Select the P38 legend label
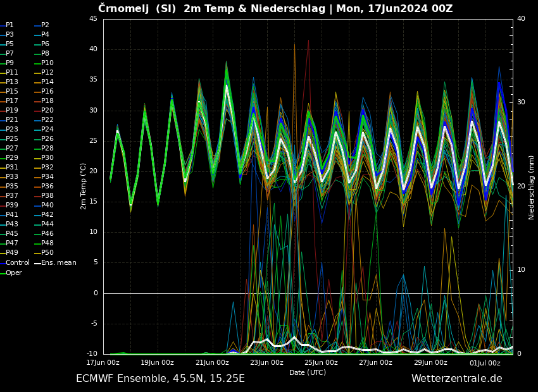This screenshot has height=392, width=538. [x=47, y=196]
